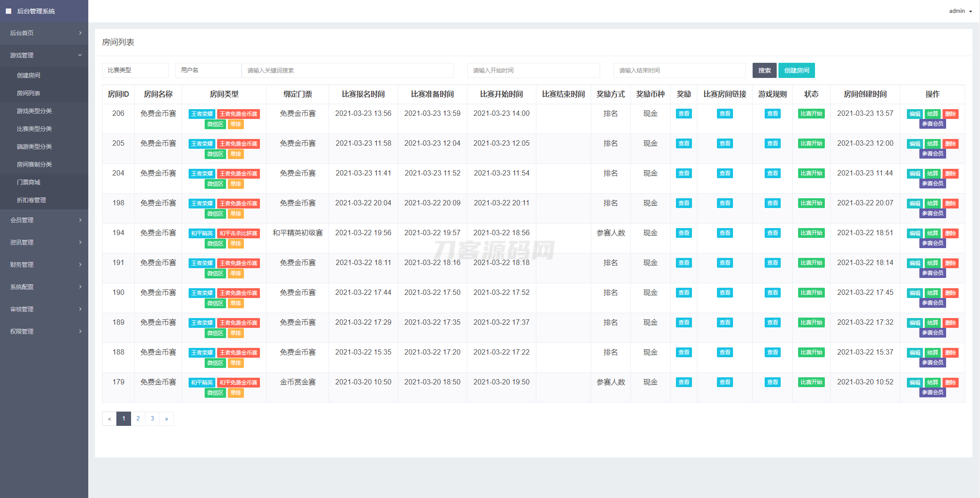The image size is (980, 498).
Task: Click 编辑 for room 188
Action: (x=915, y=353)
